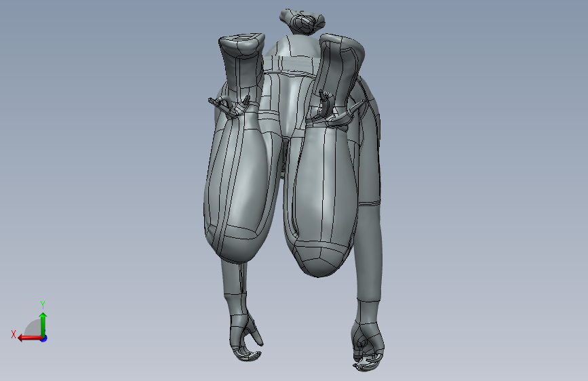Select the head at the top of the model
The image size is (588, 381).
302,22
